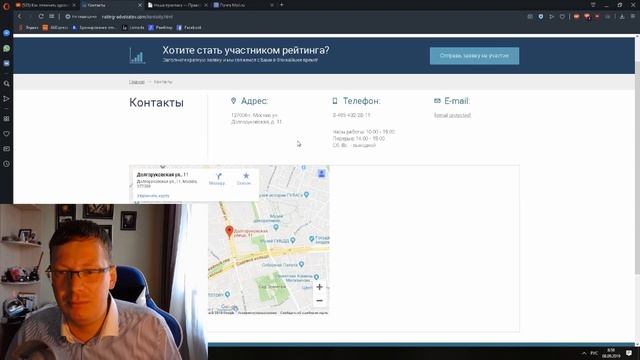The height and width of the screenshot is (360, 640).
Task: Open the search tool in the sidebar
Action: pos(6,84)
